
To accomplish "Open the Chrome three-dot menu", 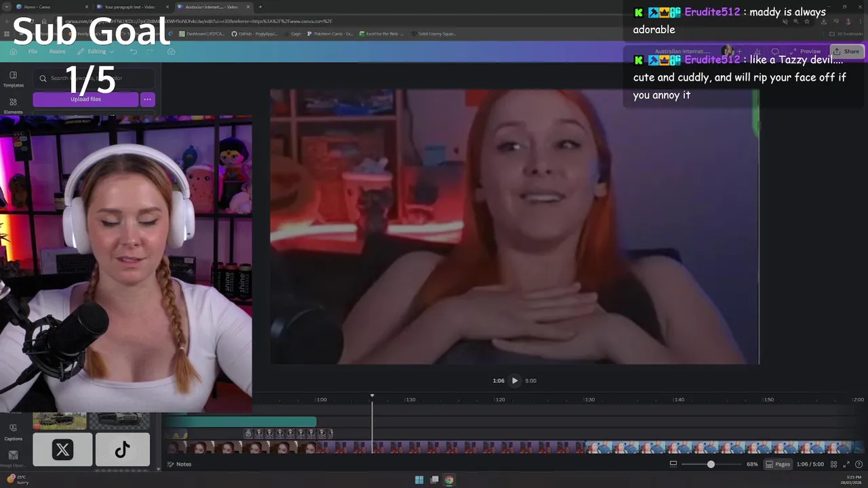I will 860,21.
